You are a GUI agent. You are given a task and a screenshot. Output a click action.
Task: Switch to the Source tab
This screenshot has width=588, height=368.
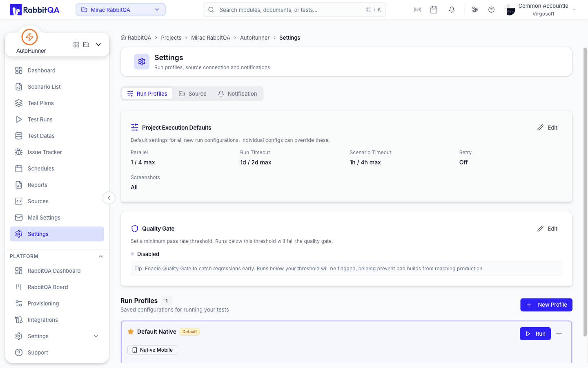[193, 94]
